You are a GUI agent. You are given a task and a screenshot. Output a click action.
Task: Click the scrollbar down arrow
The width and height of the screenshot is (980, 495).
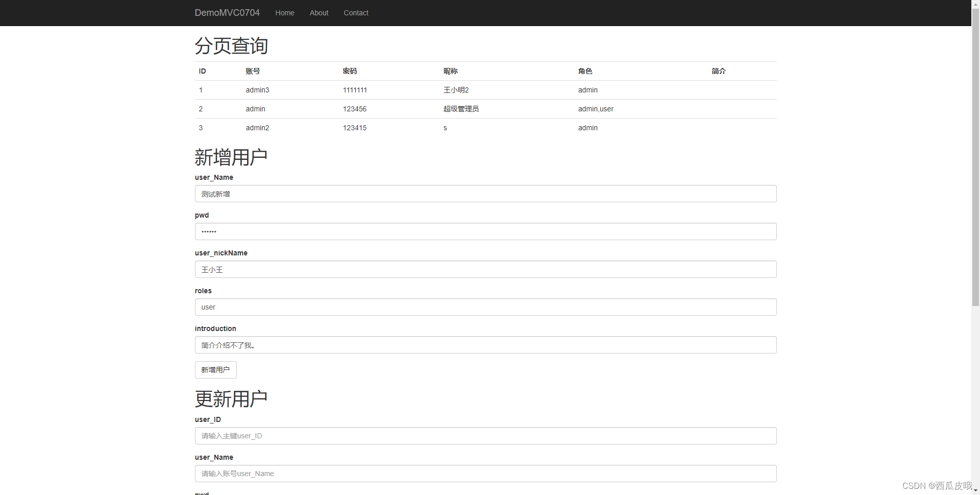[975, 491]
